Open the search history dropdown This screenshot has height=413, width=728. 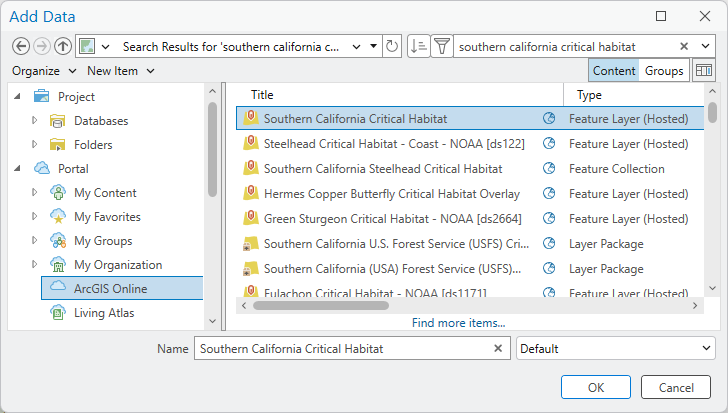click(x=705, y=46)
